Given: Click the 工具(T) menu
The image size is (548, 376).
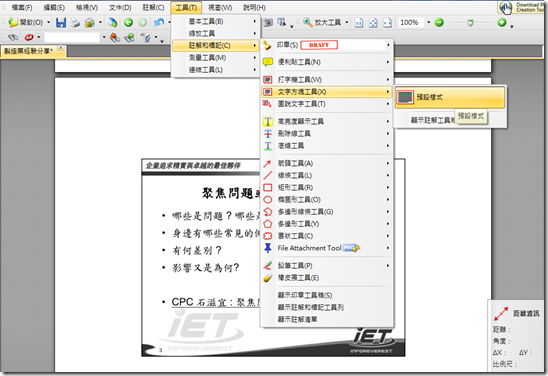Looking at the screenshot, I should tap(186, 7).
